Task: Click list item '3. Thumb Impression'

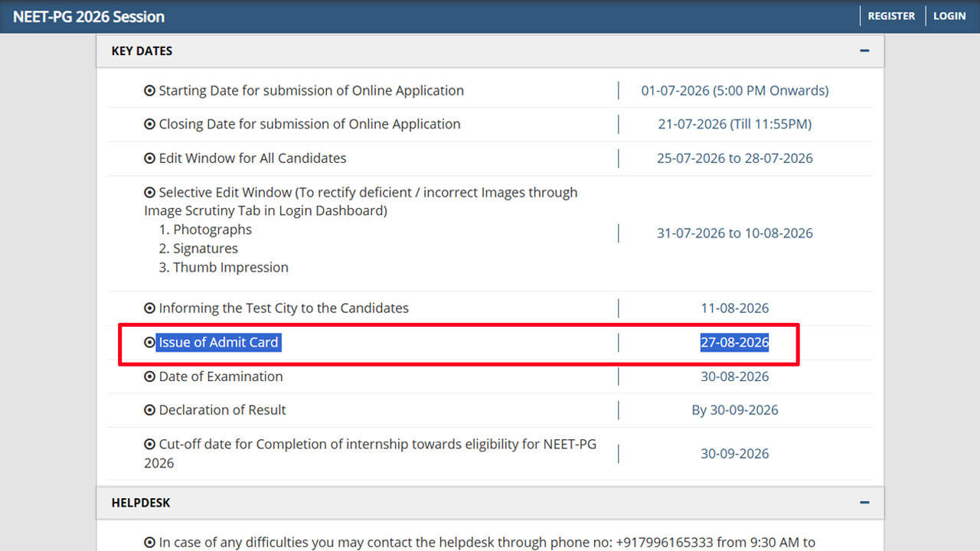Action: 224,267
